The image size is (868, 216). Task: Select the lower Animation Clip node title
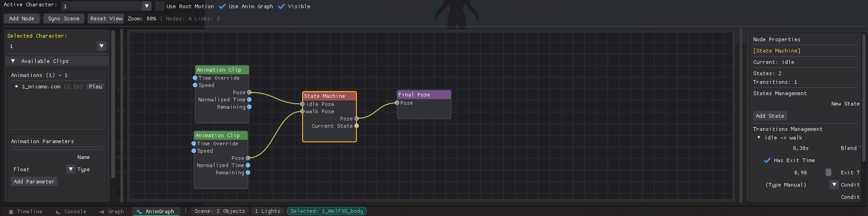(220, 135)
